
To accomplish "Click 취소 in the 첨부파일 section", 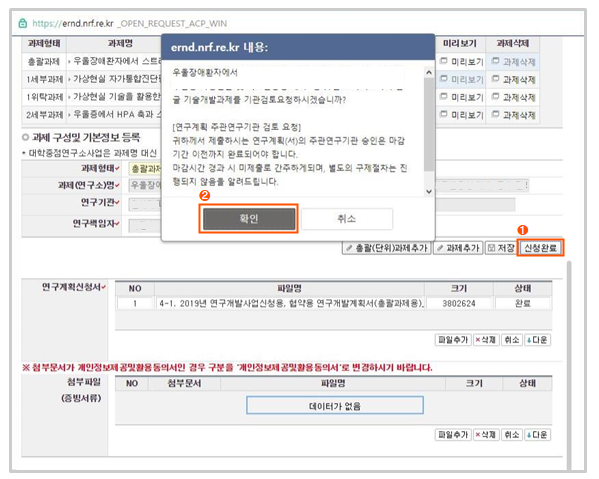I will coord(512,435).
